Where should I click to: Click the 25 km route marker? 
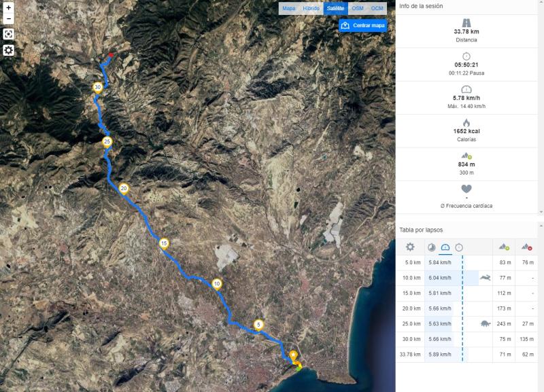point(107,141)
